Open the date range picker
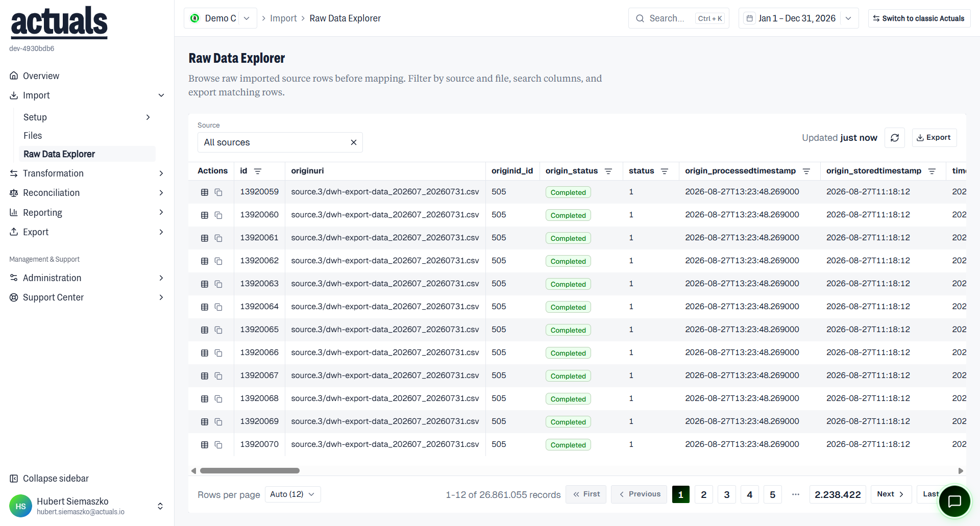The width and height of the screenshot is (980, 526). [x=798, y=18]
